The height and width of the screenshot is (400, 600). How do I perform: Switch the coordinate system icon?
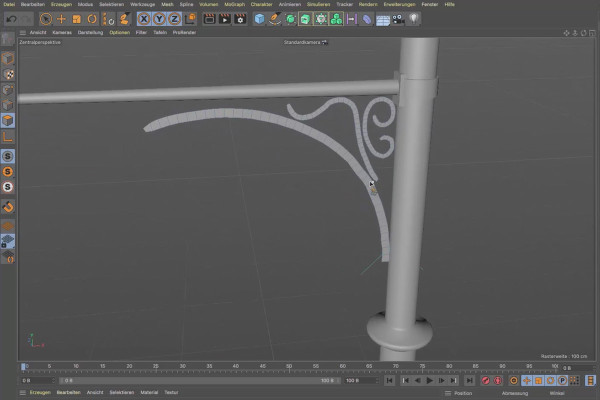(190, 19)
